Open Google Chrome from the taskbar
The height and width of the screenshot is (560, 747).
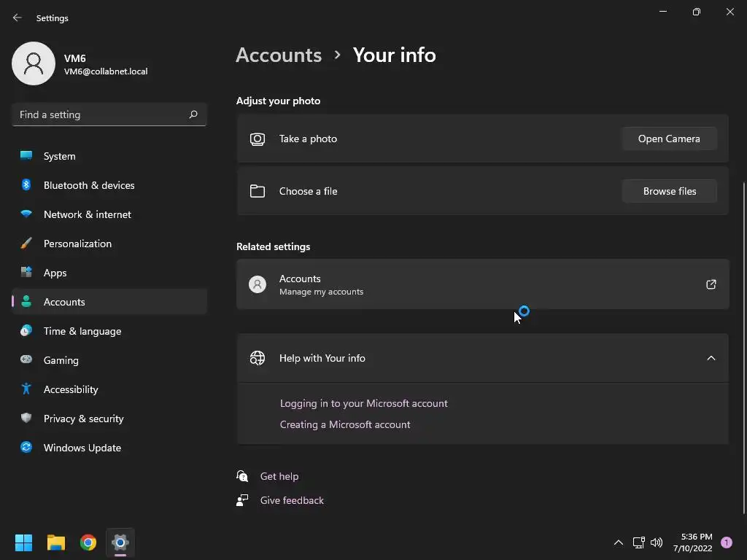click(88, 542)
